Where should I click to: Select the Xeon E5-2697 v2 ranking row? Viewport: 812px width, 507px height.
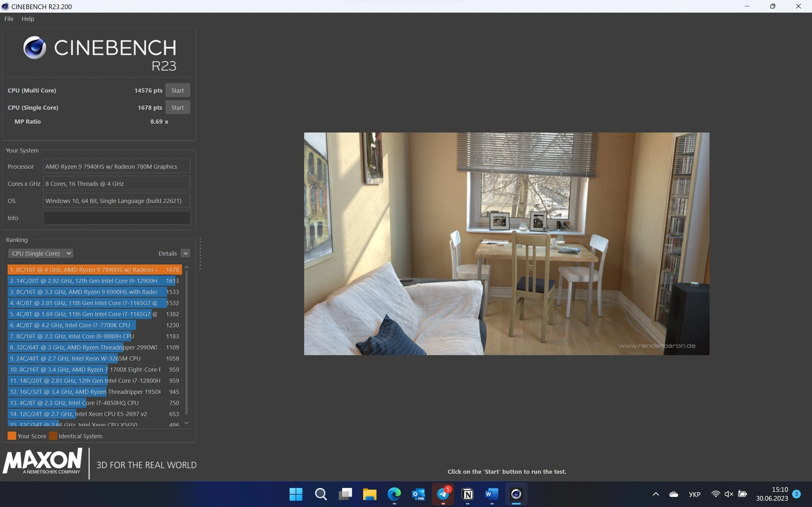tap(95, 414)
